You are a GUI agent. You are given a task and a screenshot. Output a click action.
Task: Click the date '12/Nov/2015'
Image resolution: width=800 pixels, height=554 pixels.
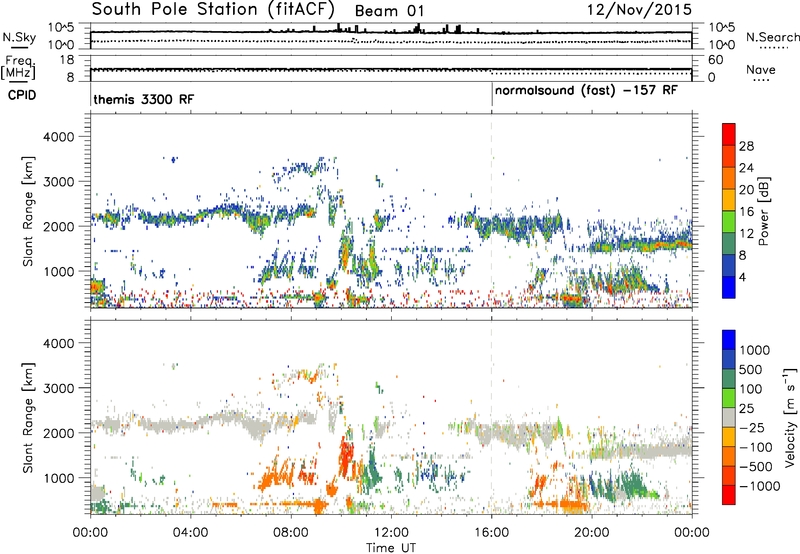[639, 9]
